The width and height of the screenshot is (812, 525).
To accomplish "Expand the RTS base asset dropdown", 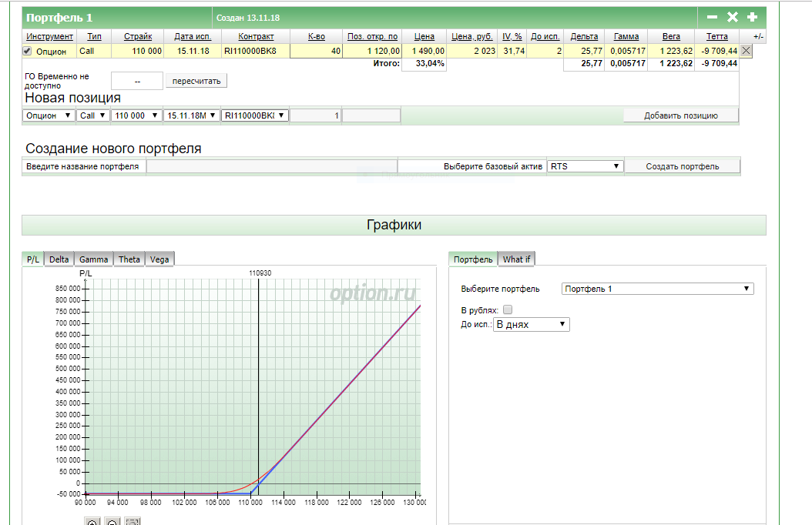I will click(x=586, y=166).
